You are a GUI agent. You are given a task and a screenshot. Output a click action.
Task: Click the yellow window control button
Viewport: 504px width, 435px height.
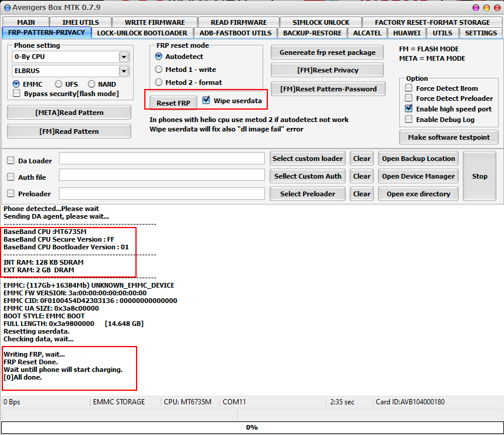[487, 8]
